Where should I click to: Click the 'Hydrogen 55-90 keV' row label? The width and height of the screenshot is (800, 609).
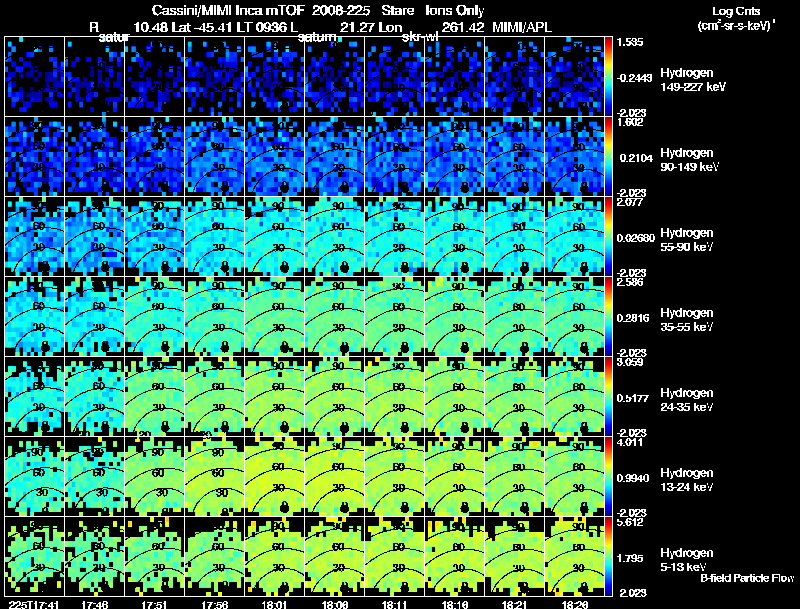click(687, 240)
